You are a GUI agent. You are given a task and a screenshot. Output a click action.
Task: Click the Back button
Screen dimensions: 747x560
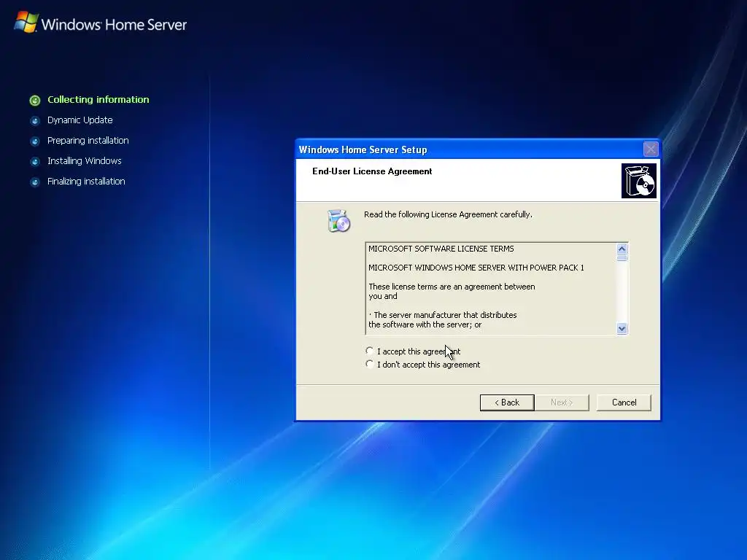point(507,402)
